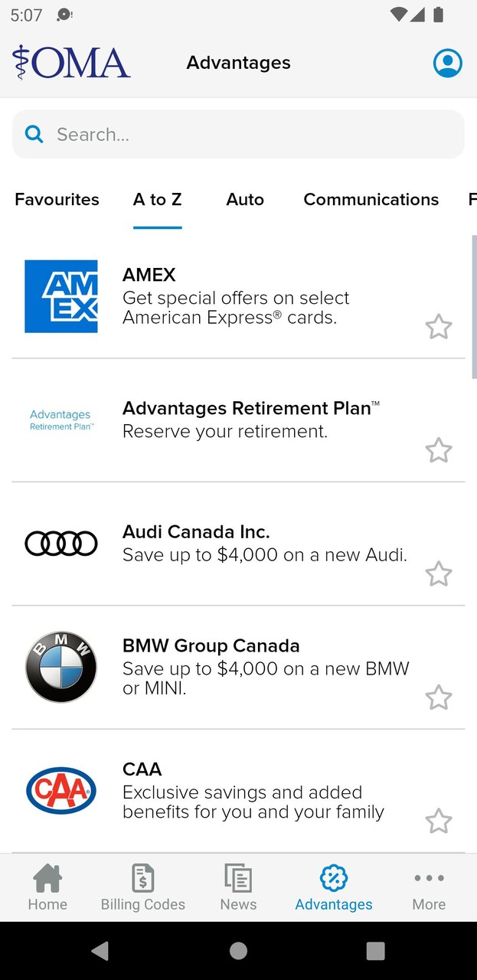Open the Auto category tab
Screen dimensions: 477x980
(245, 199)
